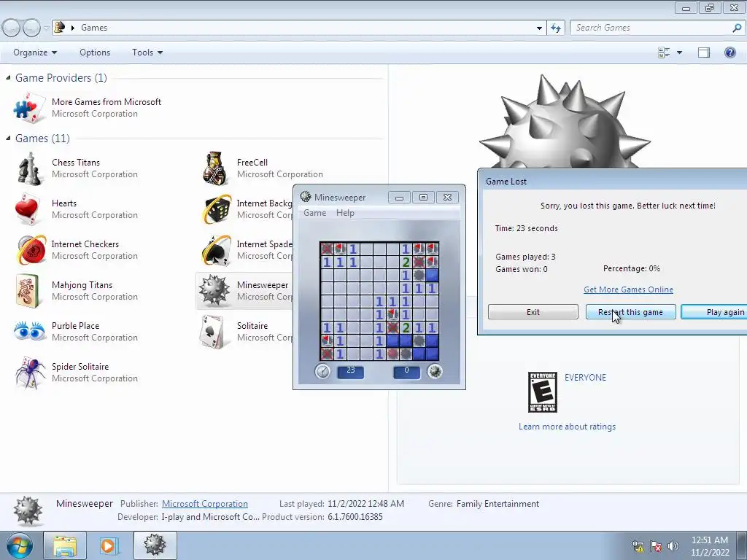Open the Game menu in Minesweeper
Screen dimensions: 747x560
[315, 213]
